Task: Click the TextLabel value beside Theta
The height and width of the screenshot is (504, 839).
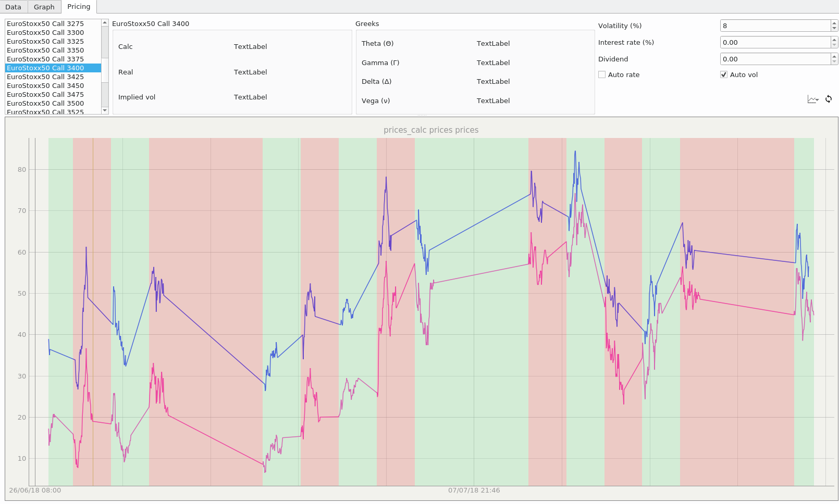Action: tap(493, 43)
